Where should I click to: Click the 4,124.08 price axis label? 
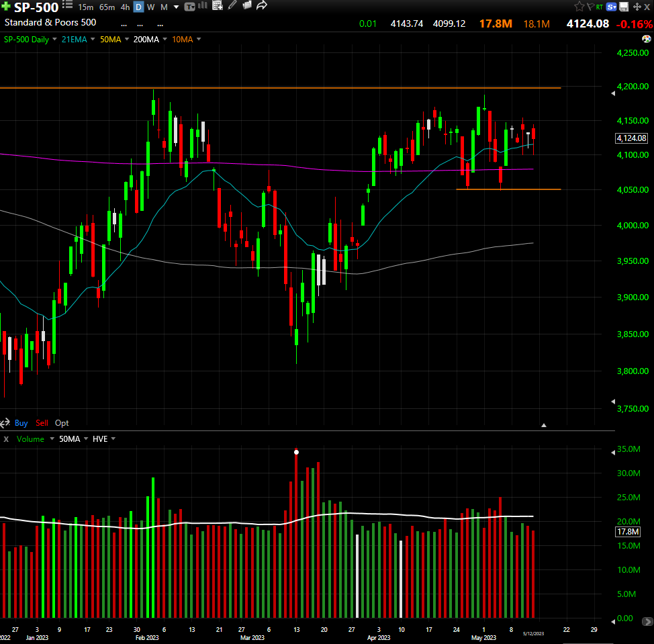tap(631, 138)
